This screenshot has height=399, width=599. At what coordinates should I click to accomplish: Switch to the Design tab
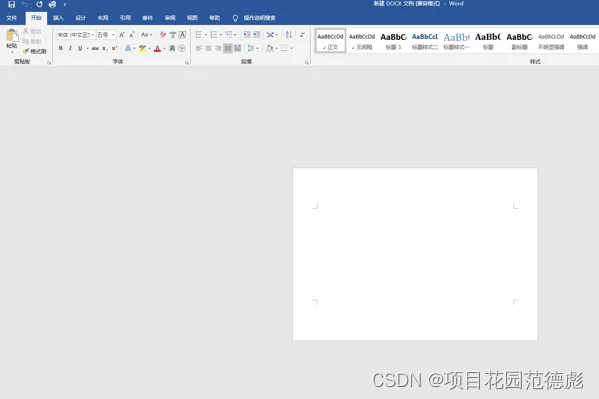tap(81, 18)
